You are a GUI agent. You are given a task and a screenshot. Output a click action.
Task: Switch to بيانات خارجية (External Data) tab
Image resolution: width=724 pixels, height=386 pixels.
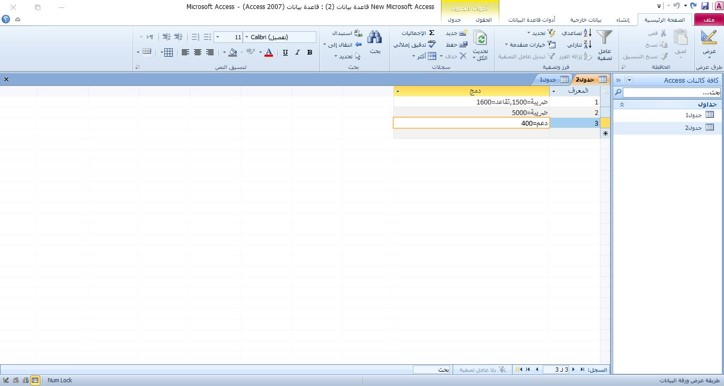pos(585,20)
